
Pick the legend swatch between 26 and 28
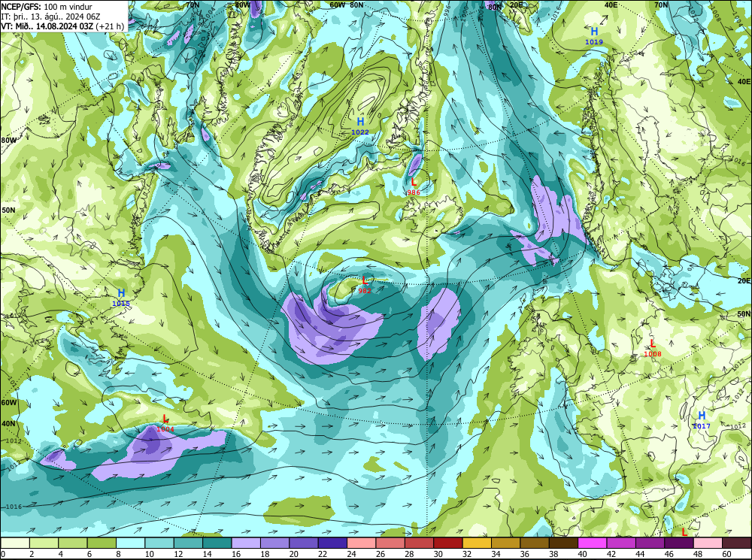(390, 543)
